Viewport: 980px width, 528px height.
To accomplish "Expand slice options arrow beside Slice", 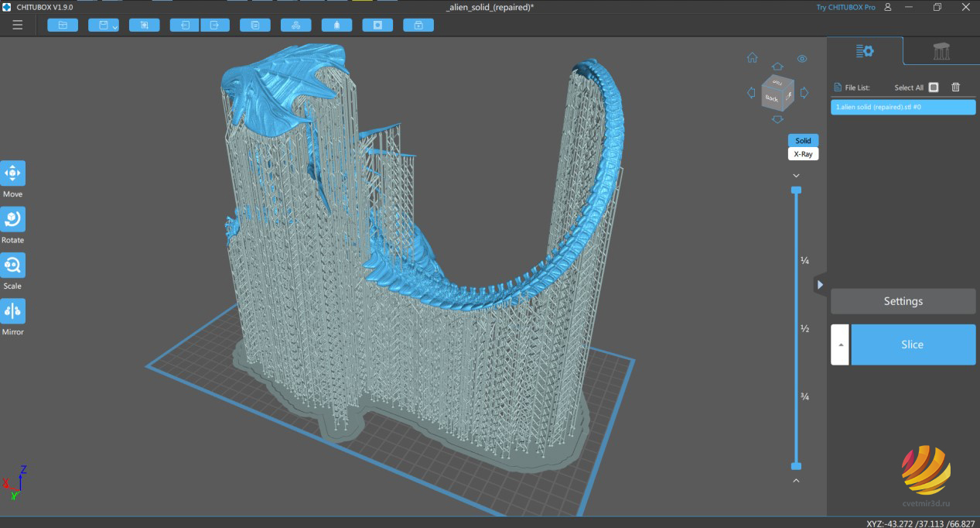I will pyautogui.click(x=840, y=345).
